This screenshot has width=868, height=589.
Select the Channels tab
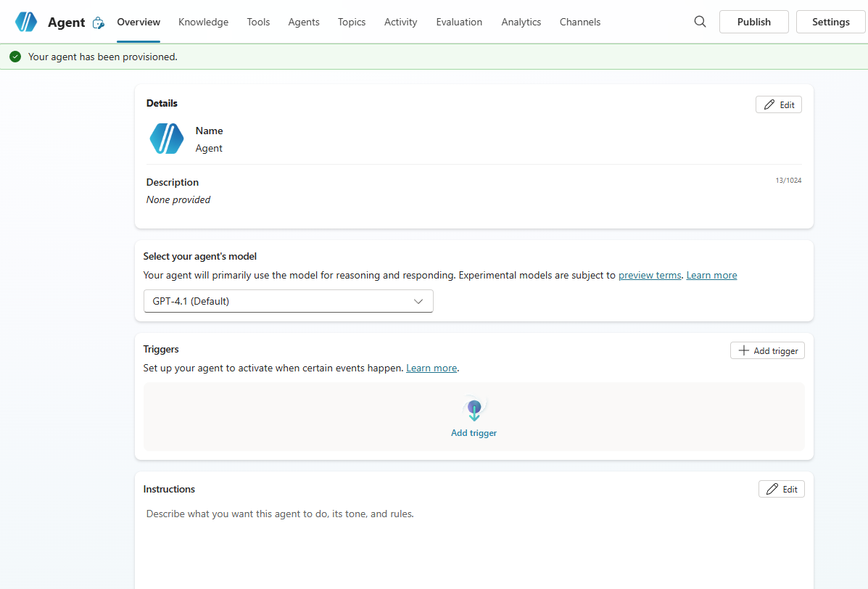tap(579, 22)
